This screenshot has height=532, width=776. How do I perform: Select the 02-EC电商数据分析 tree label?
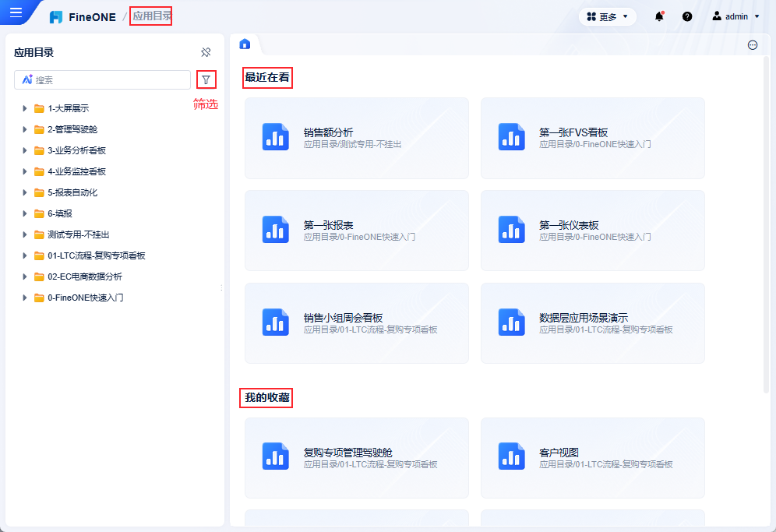[85, 277]
